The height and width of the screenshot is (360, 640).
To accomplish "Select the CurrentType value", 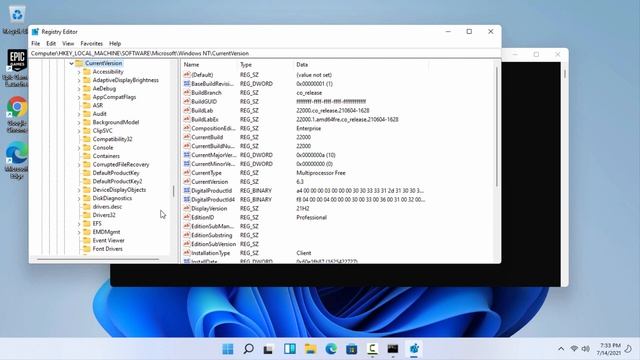I will point(206,173).
